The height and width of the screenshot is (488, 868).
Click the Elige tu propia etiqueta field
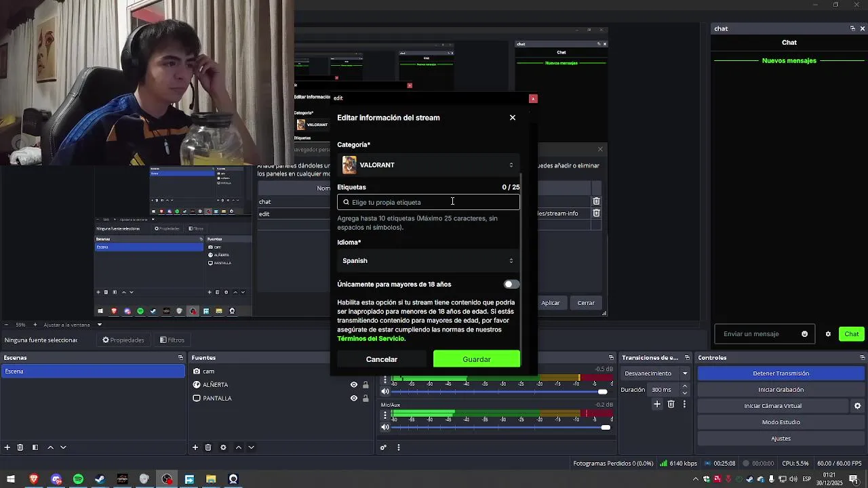click(429, 202)
